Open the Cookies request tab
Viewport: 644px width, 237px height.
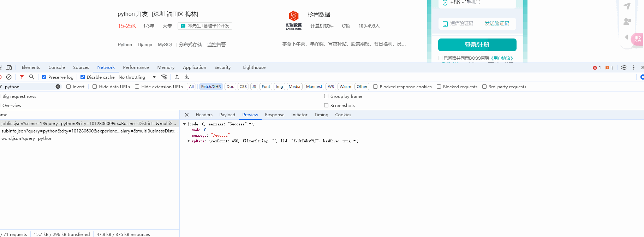coord(343,115)
